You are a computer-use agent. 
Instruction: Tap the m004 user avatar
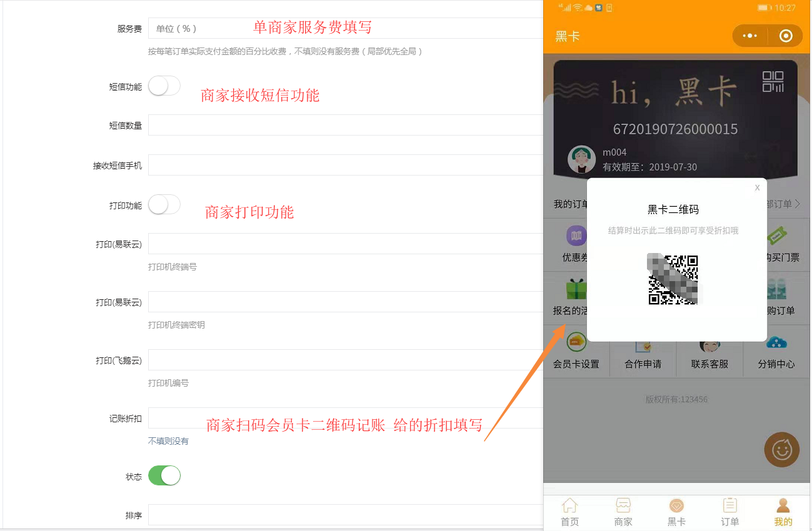[581, 159]
